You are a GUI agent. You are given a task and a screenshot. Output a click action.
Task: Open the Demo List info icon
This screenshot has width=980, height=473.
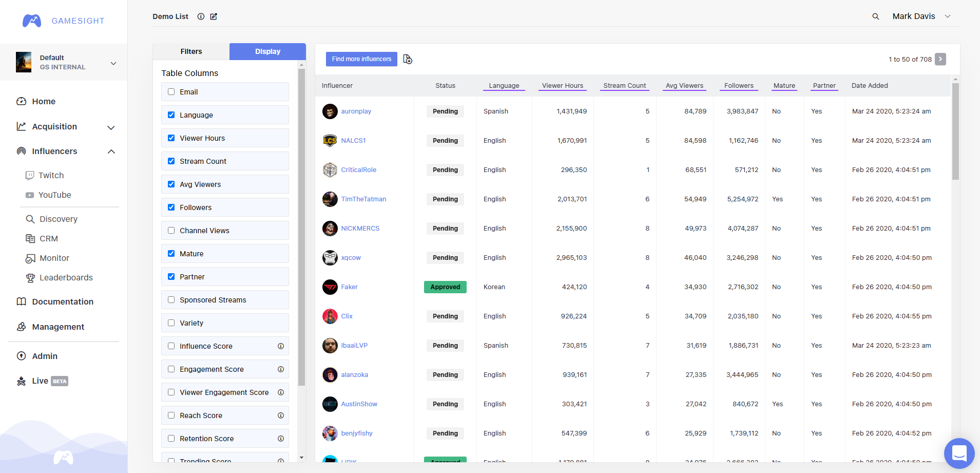(201, 16)
